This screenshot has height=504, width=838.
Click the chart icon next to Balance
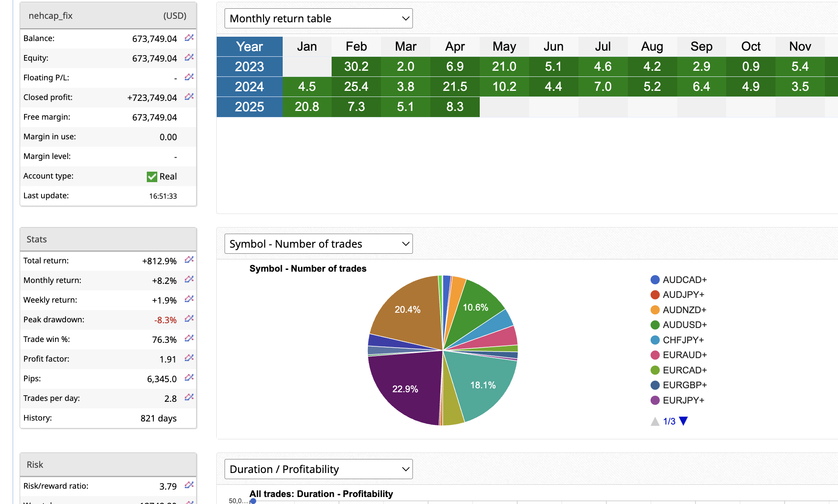[189, 38]
